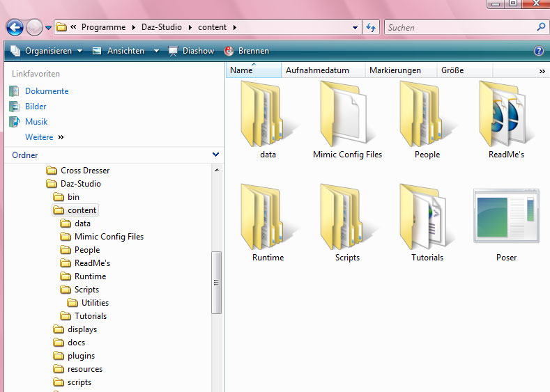Show more columns via header chevron

click(x=542, y=71)
